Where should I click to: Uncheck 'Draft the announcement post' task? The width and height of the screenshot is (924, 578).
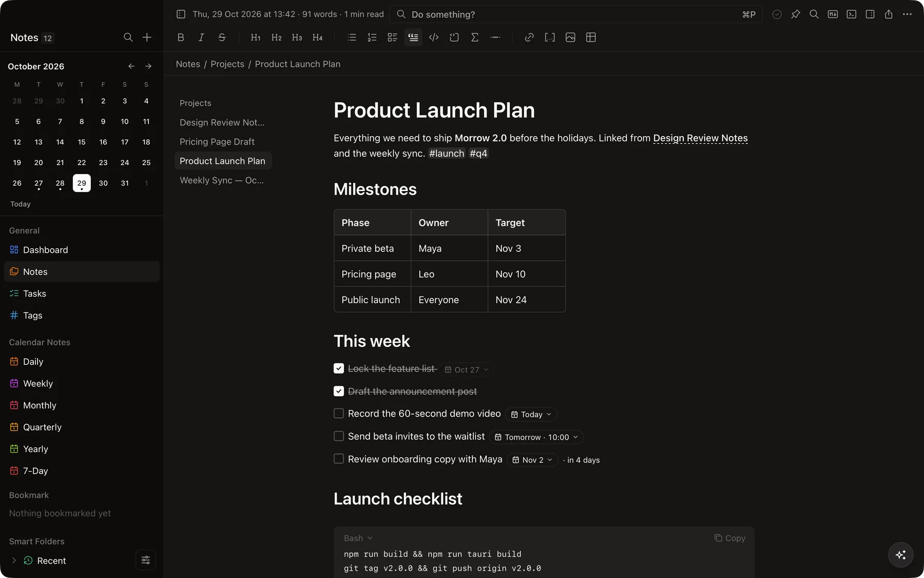point(339,391)
